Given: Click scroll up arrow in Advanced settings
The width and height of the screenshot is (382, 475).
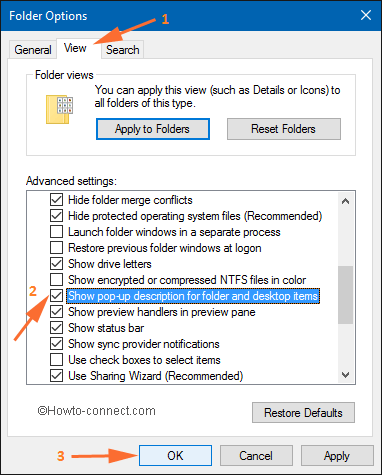Looking at the screenshot, I should pyautogui.click(x=345, y=201).
